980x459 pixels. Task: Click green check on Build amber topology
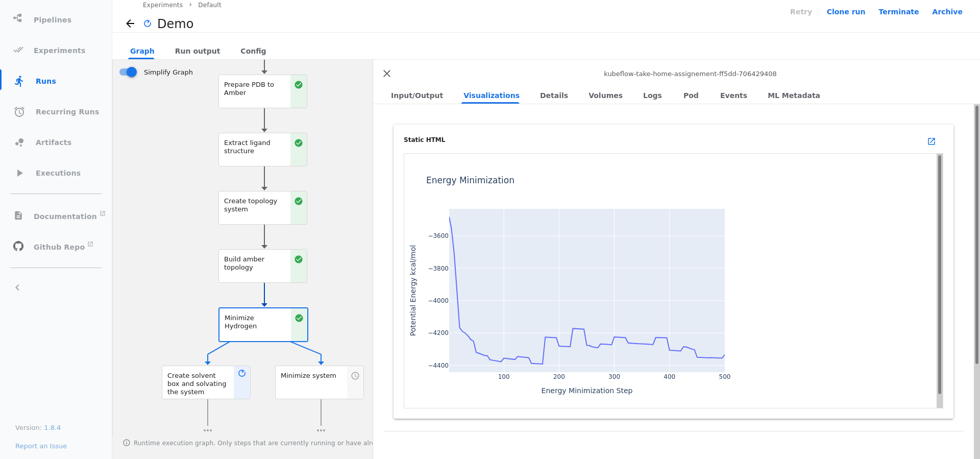[x=299, y=259]
